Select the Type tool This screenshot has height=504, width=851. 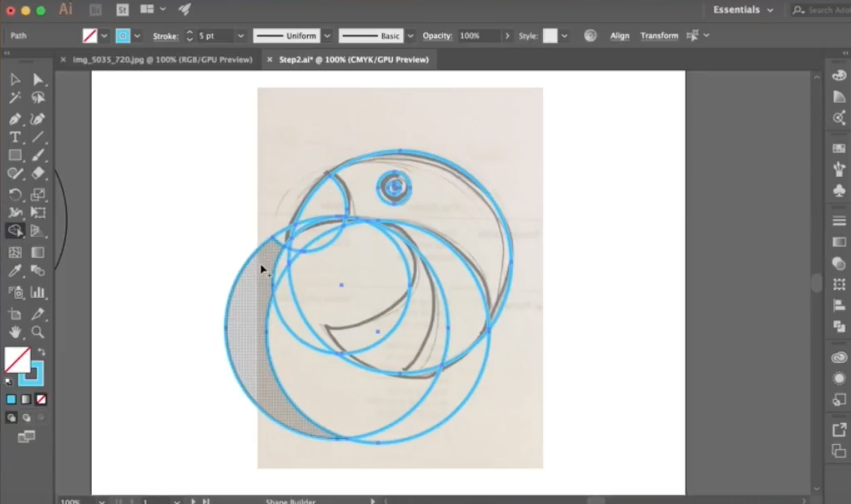15,137
